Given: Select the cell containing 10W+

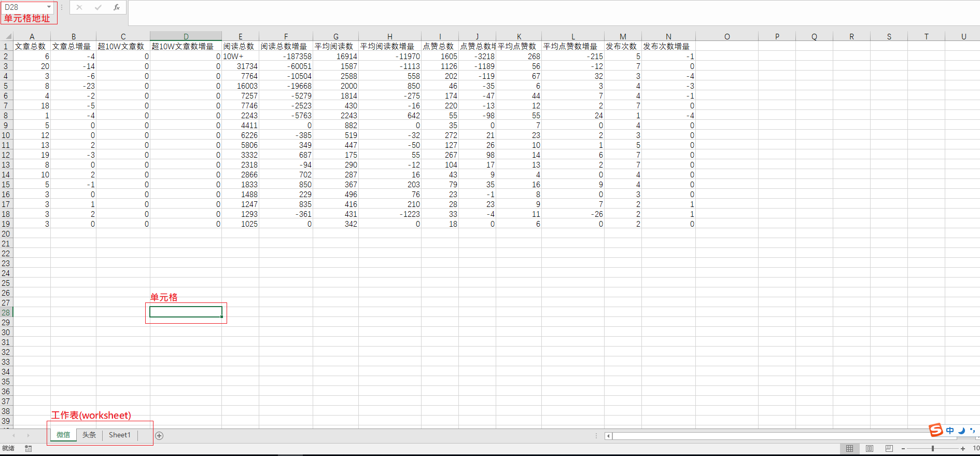Looking at the screenshot, I should coord(241,57).
